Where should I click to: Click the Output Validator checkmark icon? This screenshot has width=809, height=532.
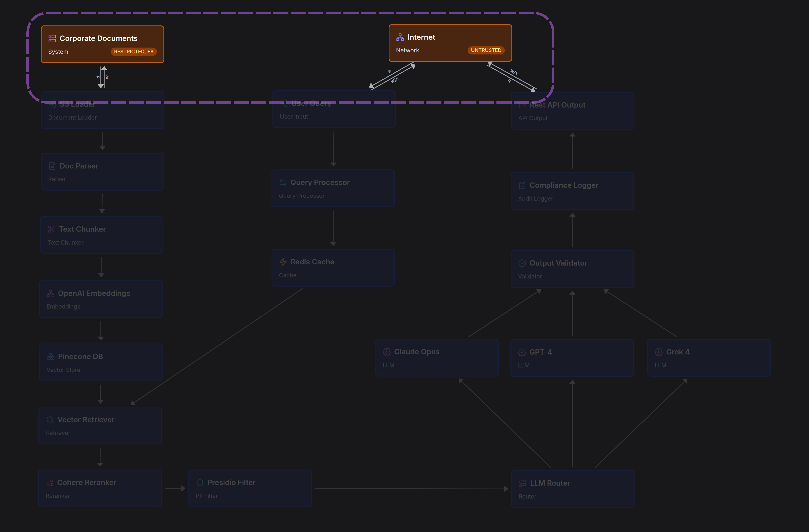(522, 263)
